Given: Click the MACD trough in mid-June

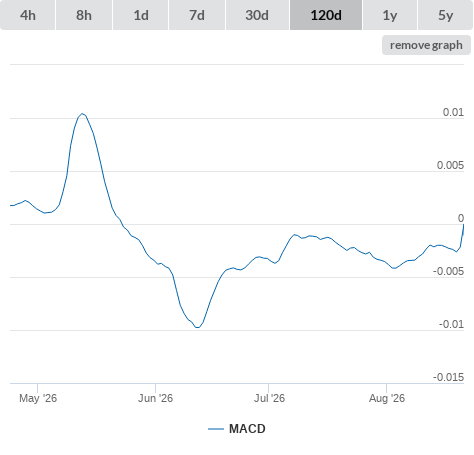Looking at the screenshot, I should [197, 327].
